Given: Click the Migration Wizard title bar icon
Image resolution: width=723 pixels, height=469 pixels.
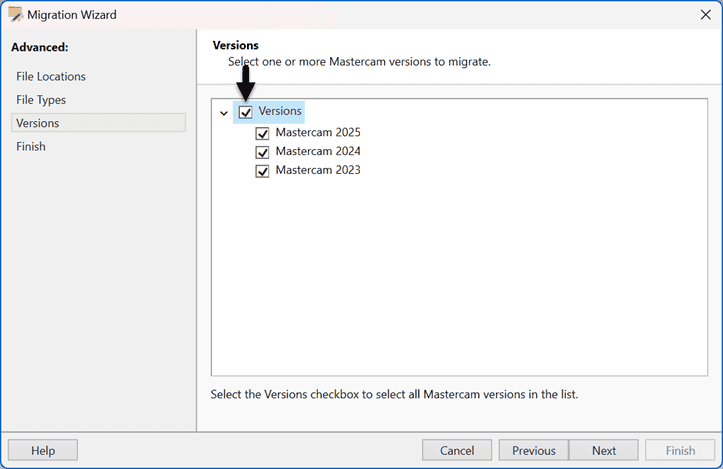Looking at the screenshot, I should point(15,15).
